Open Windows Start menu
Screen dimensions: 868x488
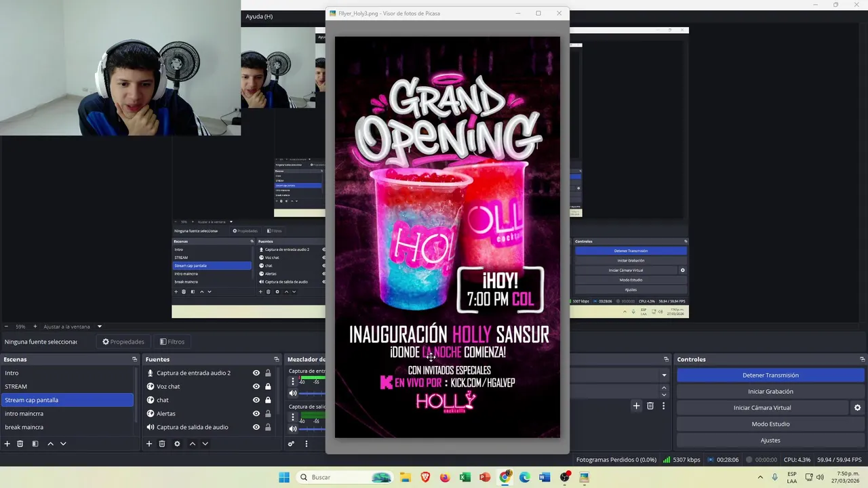click(x=284, y=477)
